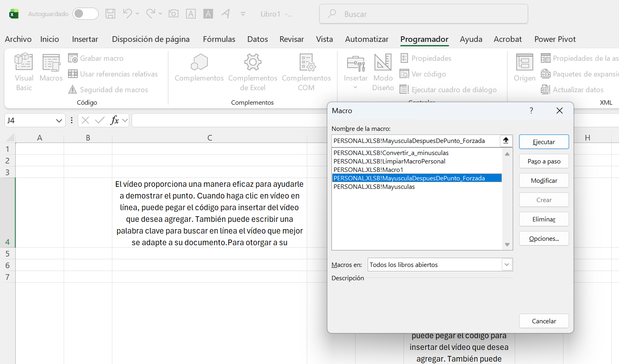Image resolution: width=619 pixels, height=364 pixels.
Task: Click the Modo Diseño icon
Action: pyautogui.click(x=383, y=72)
